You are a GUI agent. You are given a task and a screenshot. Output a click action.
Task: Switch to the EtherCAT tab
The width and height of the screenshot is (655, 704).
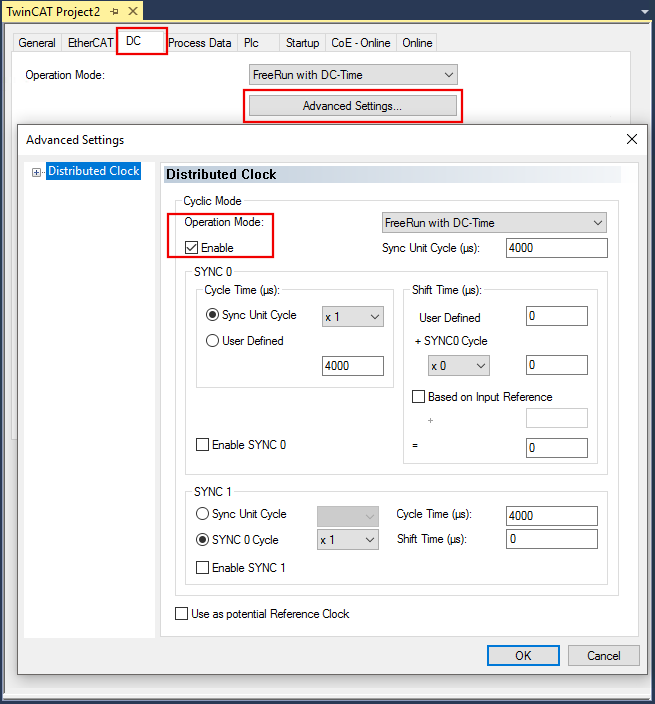(90, 43)
